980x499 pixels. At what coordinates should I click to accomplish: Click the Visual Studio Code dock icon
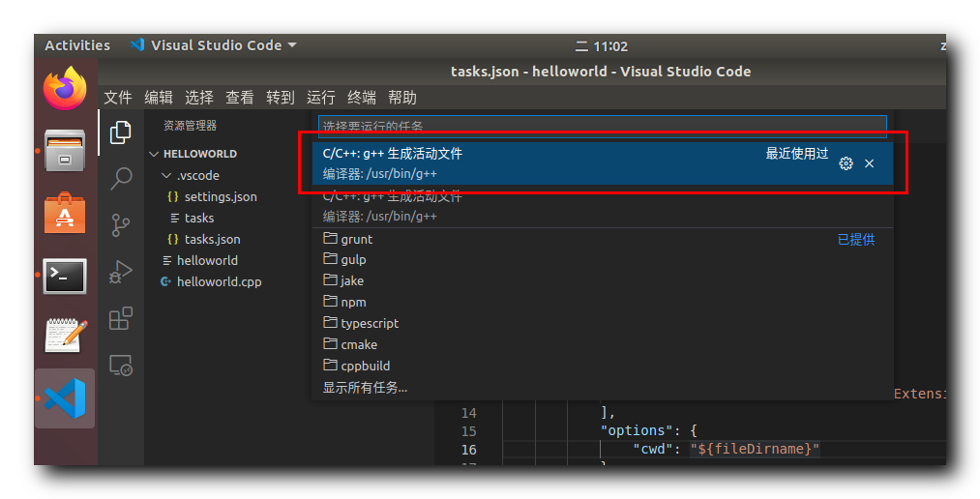65,398
